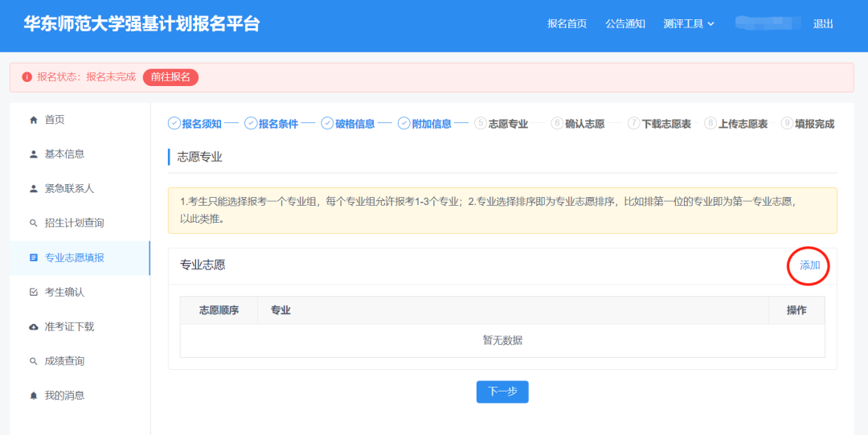Click the cloud download icon beside 准考证下载
This screenshot has width=868, height=435.
tap(34, 327)
